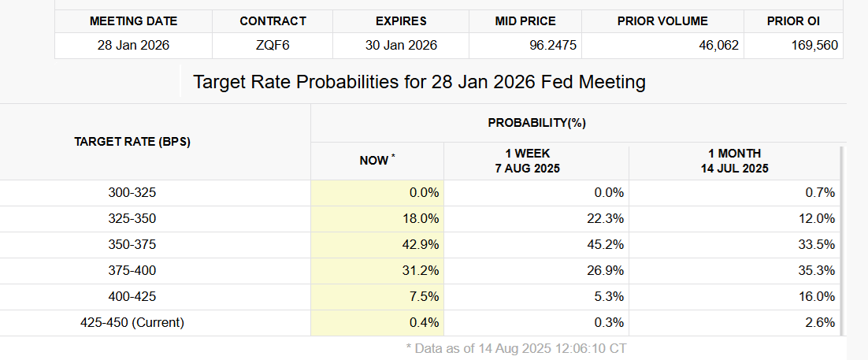Select the ZQF6 contract cell
This screenshot has height=360, width=868.
pos(273,46)
